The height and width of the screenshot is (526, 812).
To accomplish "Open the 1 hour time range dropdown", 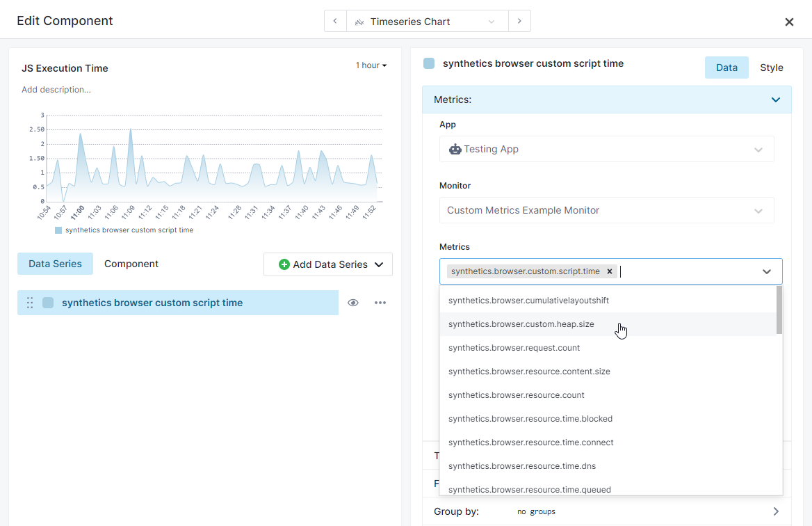I will click(x=371, y=65).
